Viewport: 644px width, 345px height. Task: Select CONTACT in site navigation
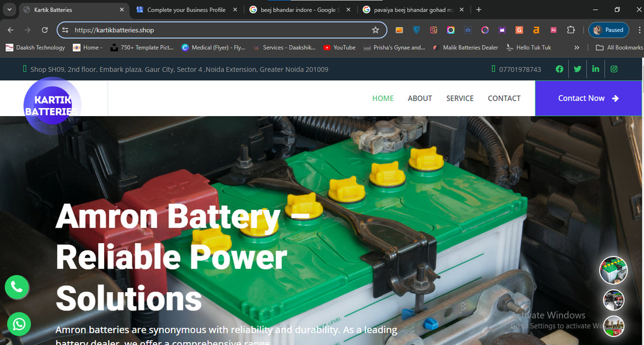click(x=504, y=98)
